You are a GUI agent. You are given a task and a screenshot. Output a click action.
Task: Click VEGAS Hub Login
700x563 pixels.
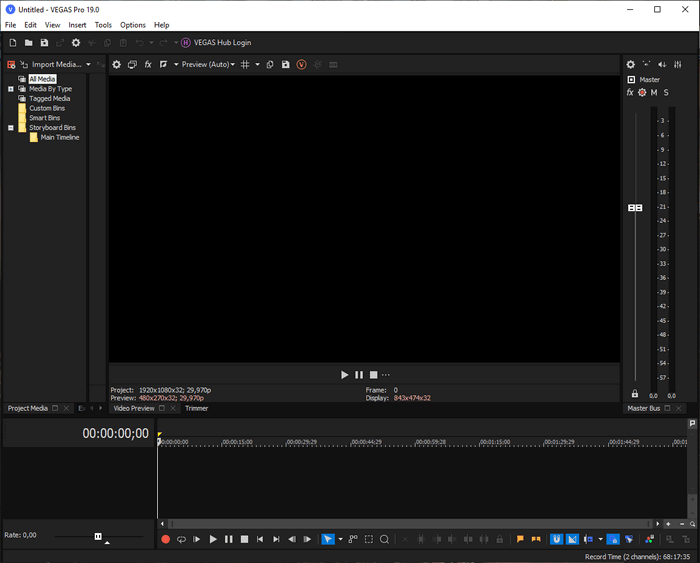[x=219, y=42]
